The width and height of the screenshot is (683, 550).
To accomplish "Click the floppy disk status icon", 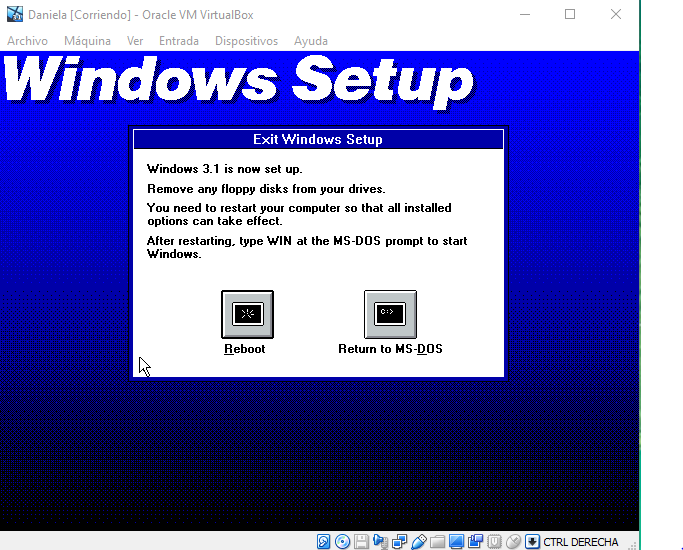I will pyautogui.click(x=362, y=542).
